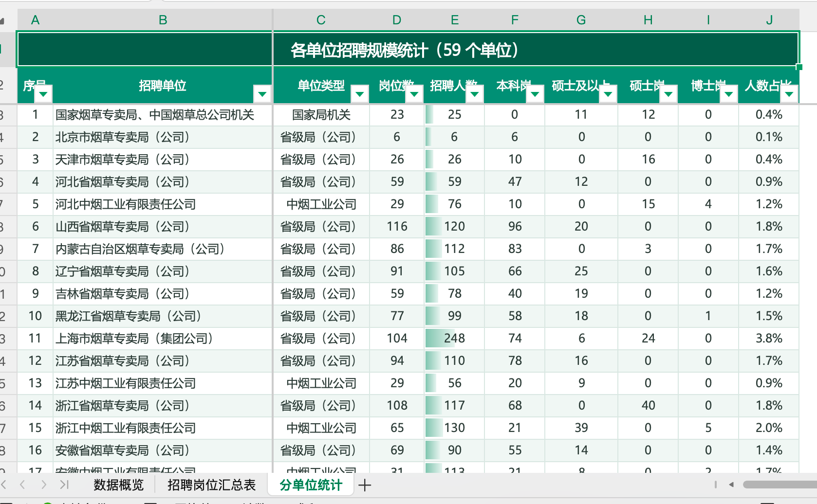Select the 248 recruitment count cell
Image resolution: width=817 pixels, height=504 pixels.
454,339
